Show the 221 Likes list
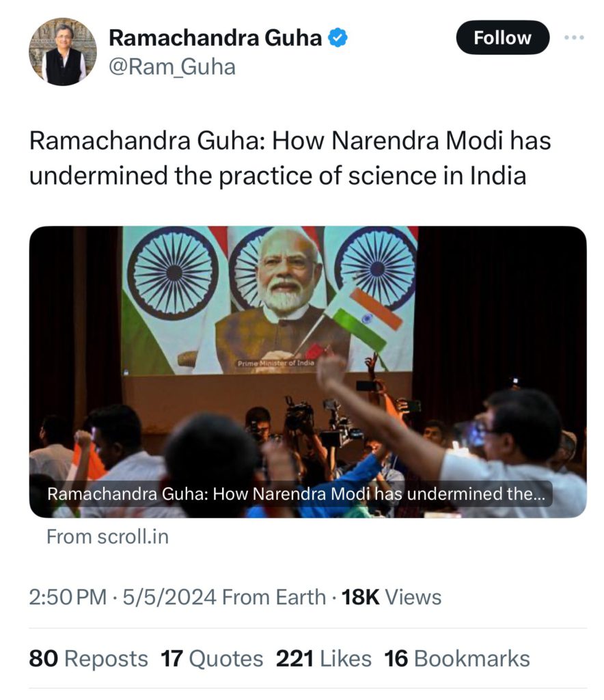The height and width of the screenshot is (700, 604). point(324,659)
